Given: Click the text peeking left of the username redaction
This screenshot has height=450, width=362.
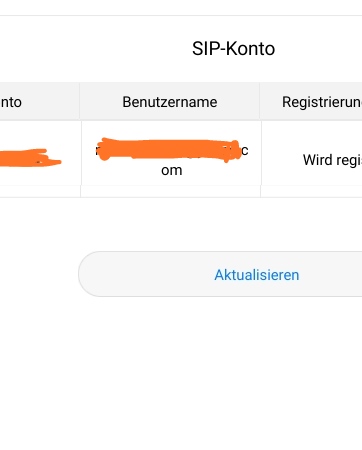Looking at the screenshot, I should tap(96, 150).
